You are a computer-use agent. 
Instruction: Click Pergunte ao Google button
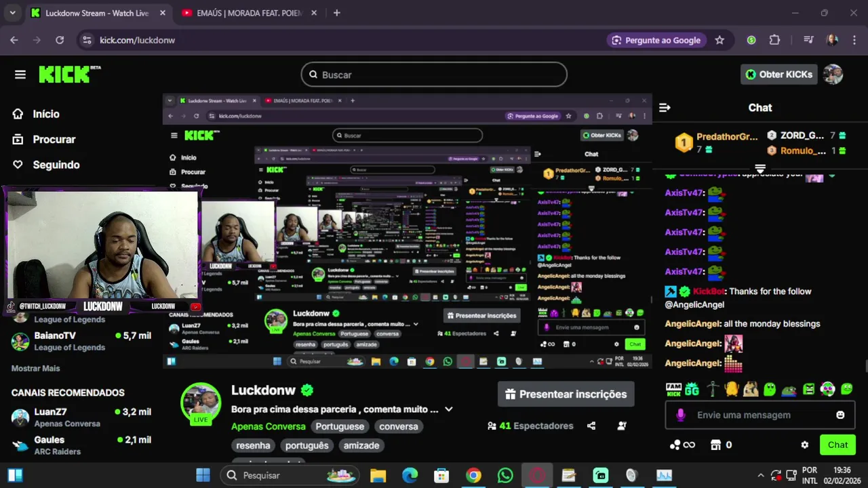point(656,40)
